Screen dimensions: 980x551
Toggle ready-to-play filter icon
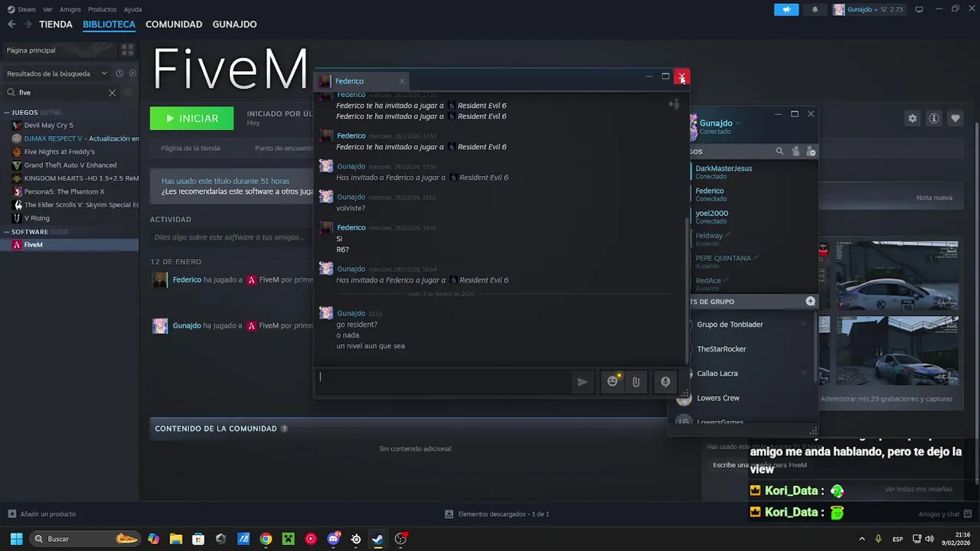pyautogui.click(x=132, y=73)
